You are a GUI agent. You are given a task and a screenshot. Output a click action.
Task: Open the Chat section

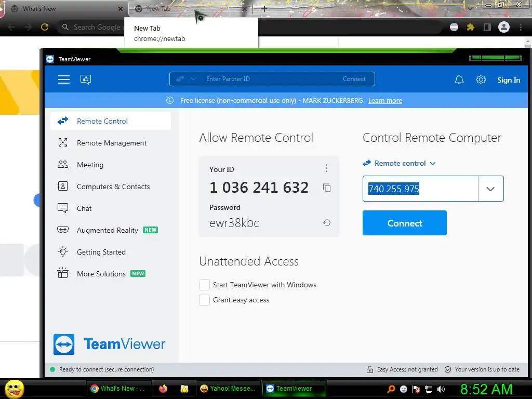click(x=111, y=208)
